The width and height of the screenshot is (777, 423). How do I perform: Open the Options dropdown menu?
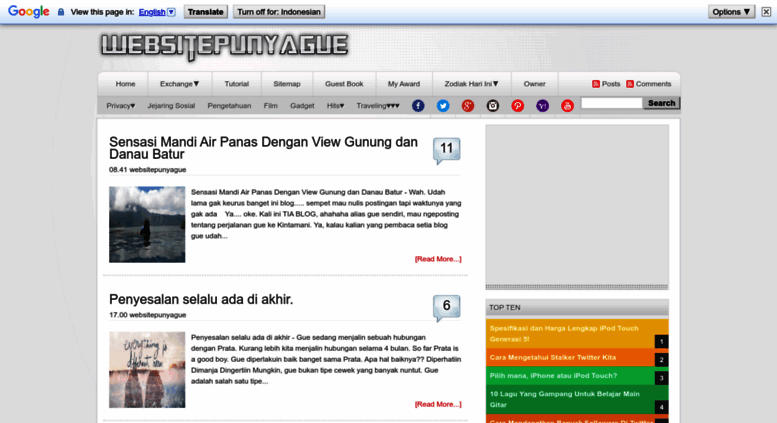731,12
